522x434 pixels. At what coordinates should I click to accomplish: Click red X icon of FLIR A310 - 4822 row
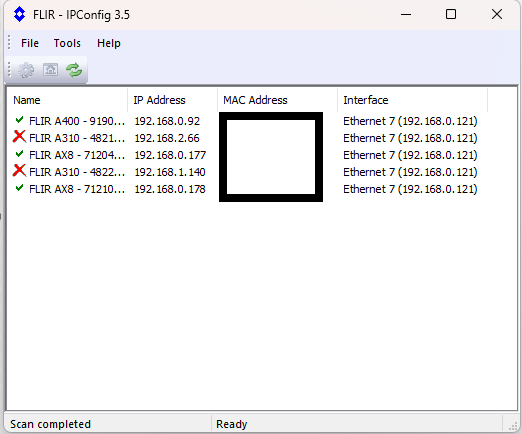click(19, 171)
